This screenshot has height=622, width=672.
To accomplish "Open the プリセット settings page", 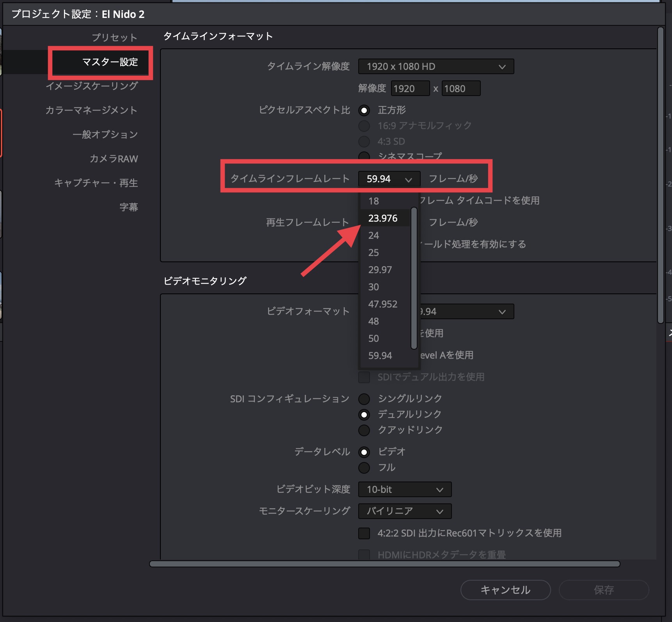I will (x=114, y=37).
